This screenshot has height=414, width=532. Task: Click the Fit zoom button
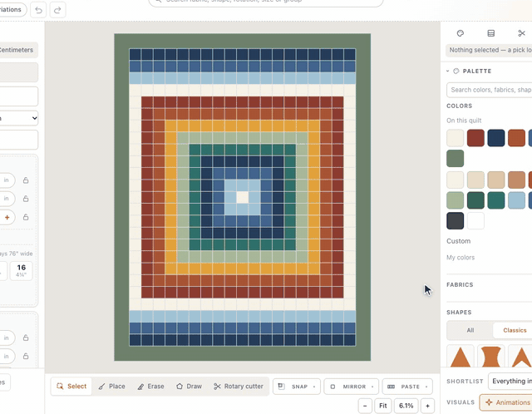click(x=383, y=406)
